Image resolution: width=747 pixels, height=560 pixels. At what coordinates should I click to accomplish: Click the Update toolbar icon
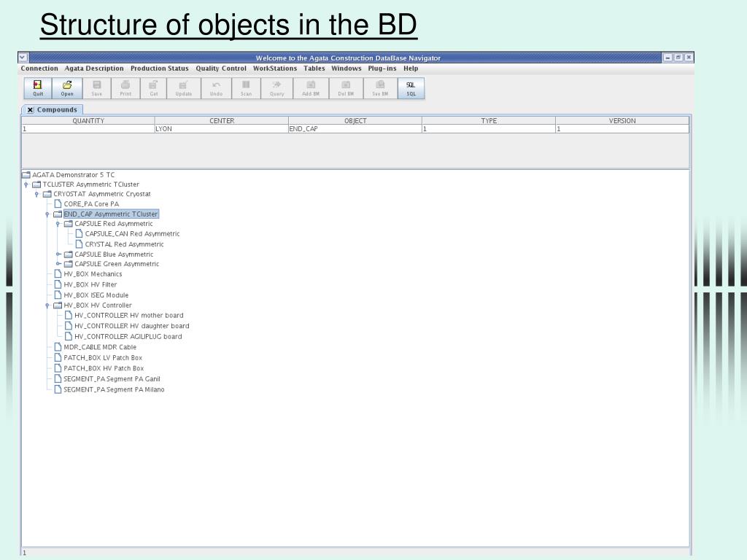[183, 88]
